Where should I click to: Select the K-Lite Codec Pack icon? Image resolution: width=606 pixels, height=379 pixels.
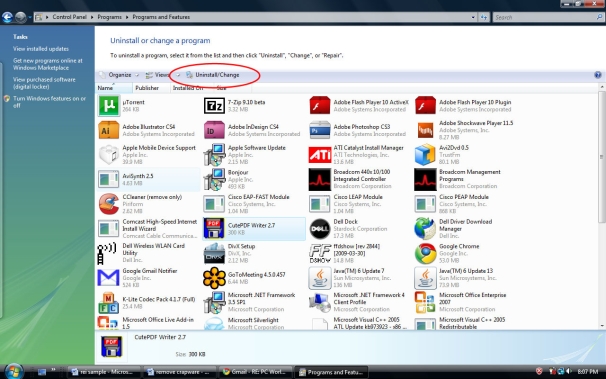point(109,303)
